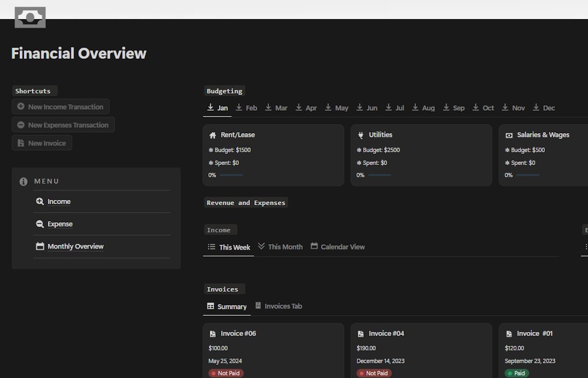Click the New Income Transaction button

click(60, 107)
